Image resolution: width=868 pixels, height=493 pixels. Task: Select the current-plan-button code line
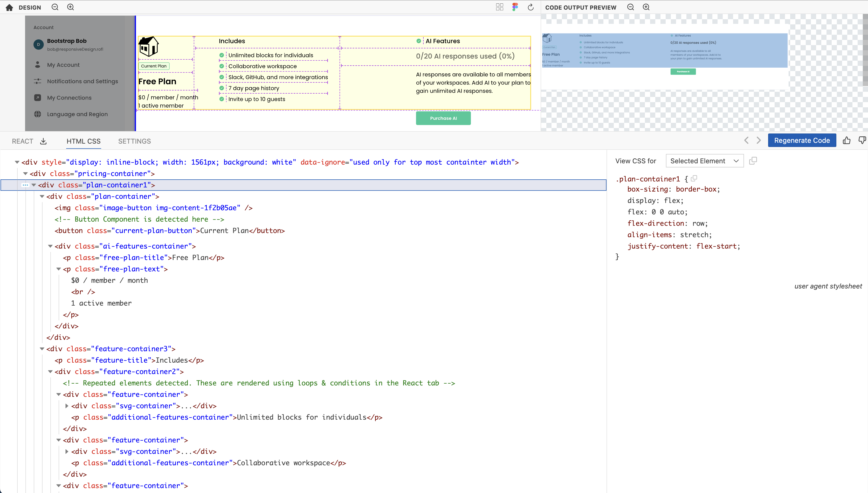point(170,231)
